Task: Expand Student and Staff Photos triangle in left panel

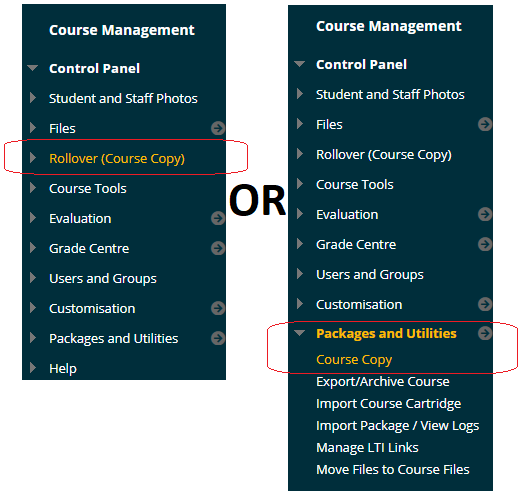Action: 33,98
